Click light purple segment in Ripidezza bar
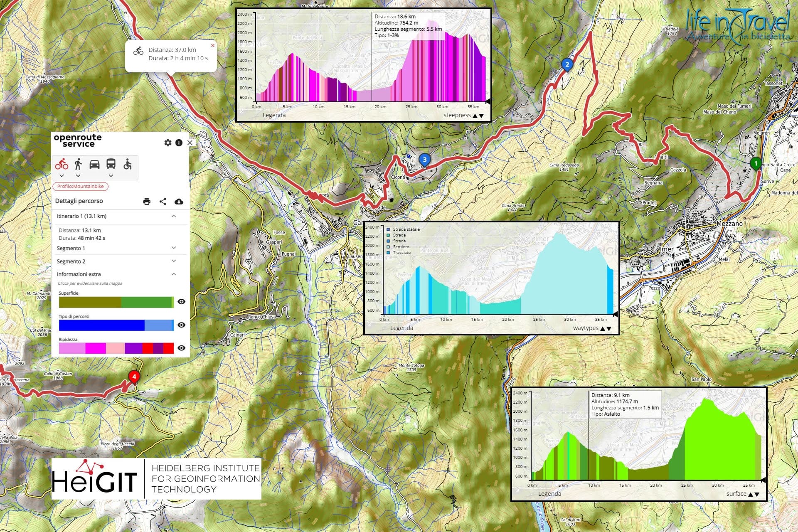The image size is (798, 532). click(x=72, y=348)
